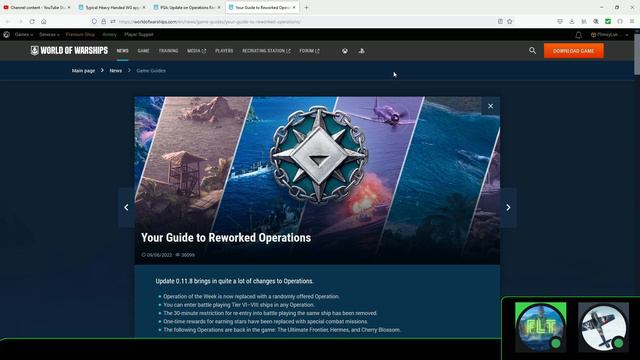The width and height of the screenshot is (640, 360).
Task: Click the One-time rewards bullet line
Action: click(x=265, y=322)
